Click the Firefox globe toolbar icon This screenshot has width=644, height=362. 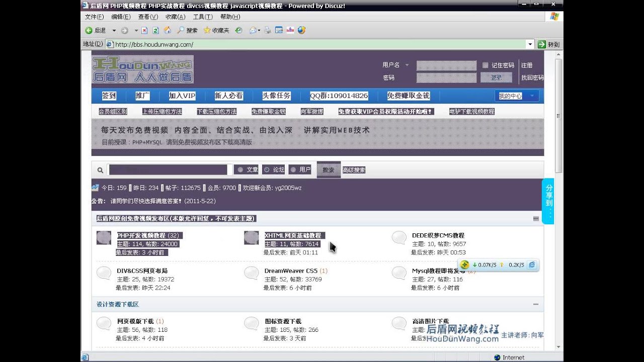click(301, 30)
